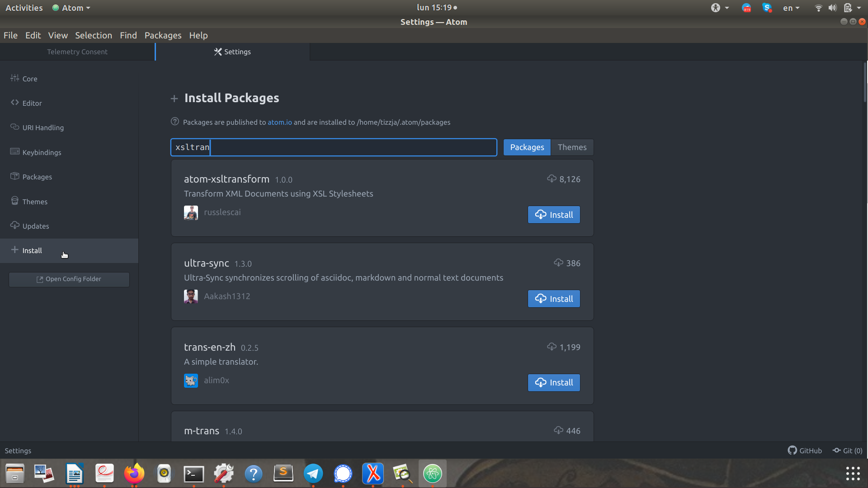Check package Updates panel
The width and height of the screenshot is (868, 488).
tap(69, 226)
